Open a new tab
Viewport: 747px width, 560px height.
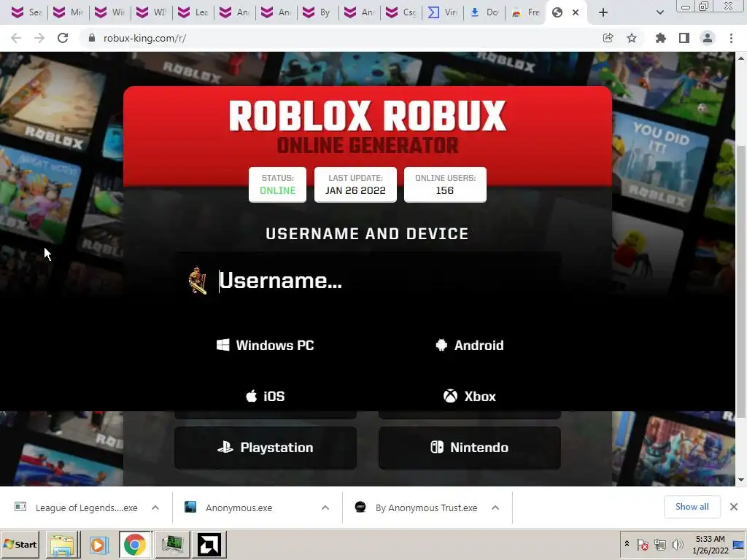tap(603, 12)
